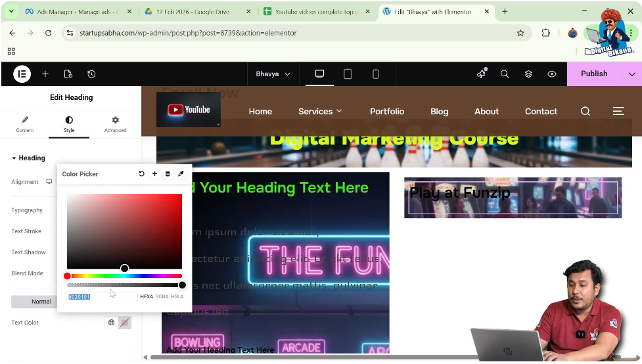Click the site header search icon
Screen dimensions: 642x364
click(x=585, y=112)
